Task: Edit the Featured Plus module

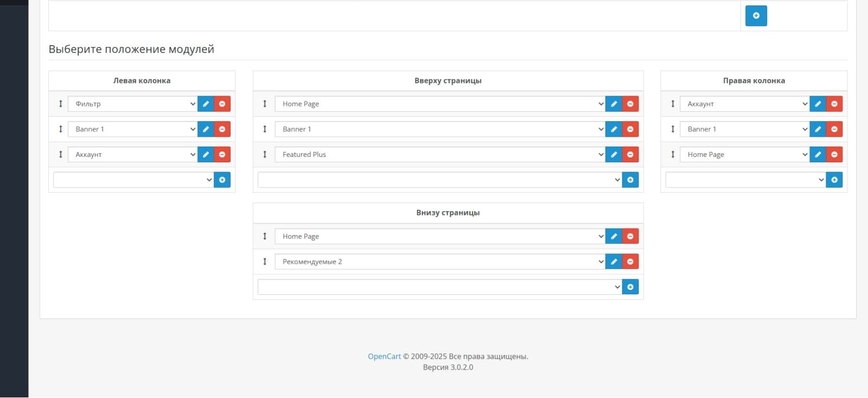Action: [x=614, y=155]
